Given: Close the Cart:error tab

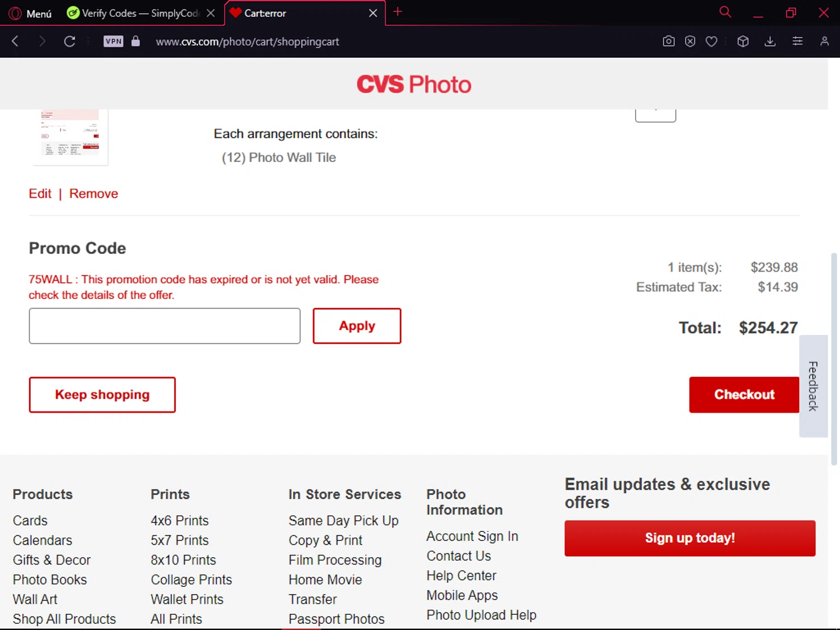Looking at the screenshot, I should pos(373,13).
